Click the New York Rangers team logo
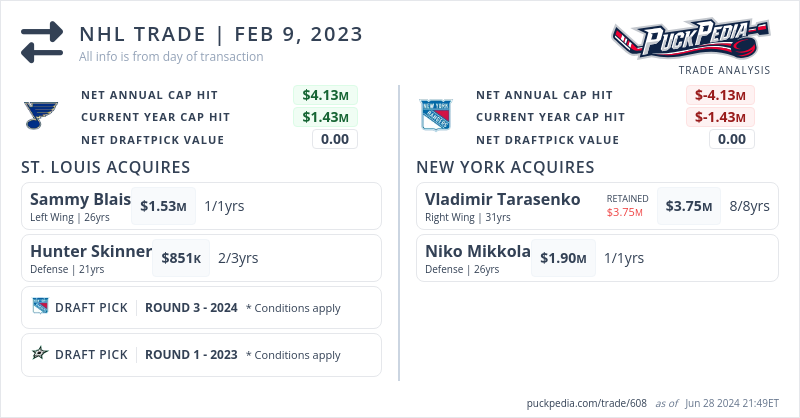 (x=436, y=115)
